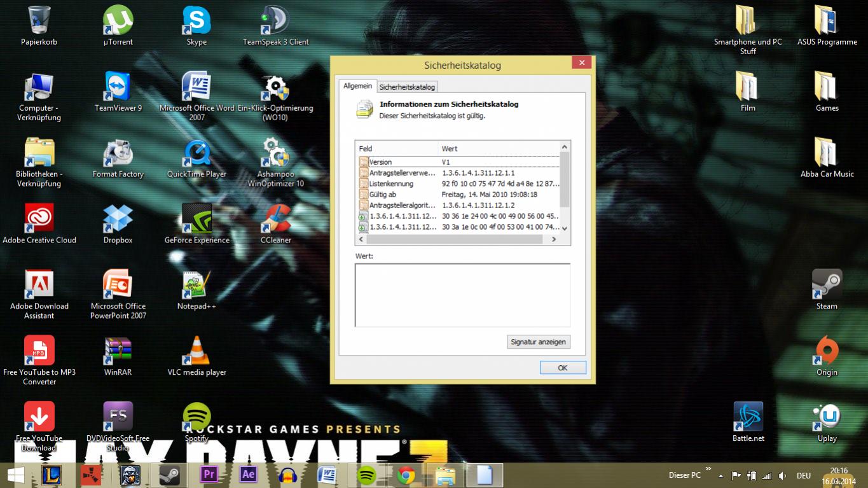Click the Signatur anzeigen button
This screenshot has height=488, width=868.
(x=538, y=342)
